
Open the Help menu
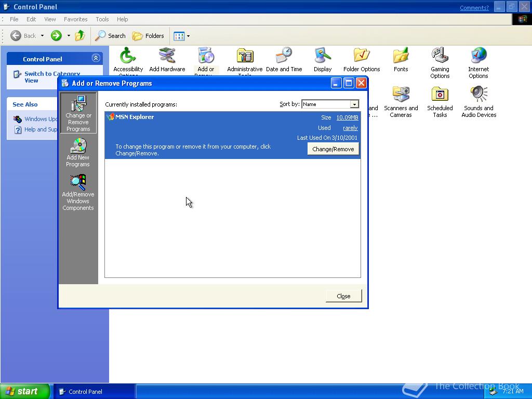click(123, 19)
